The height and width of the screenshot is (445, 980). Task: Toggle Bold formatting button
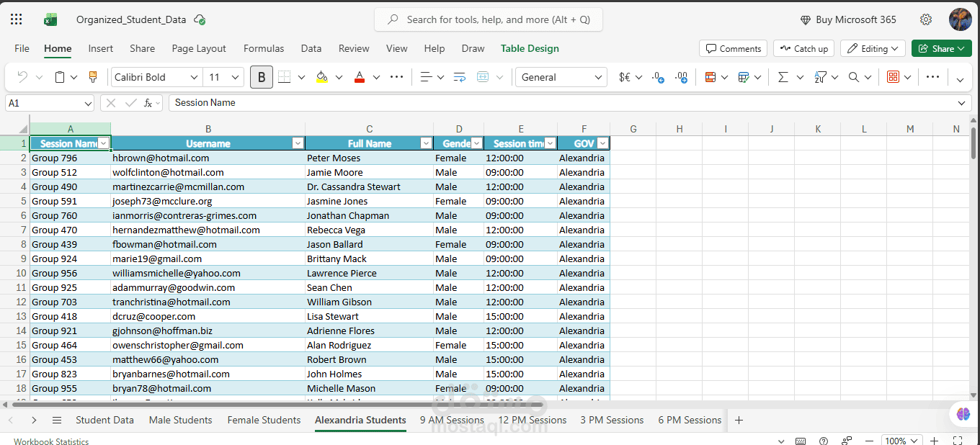click(x=262, y=77)
